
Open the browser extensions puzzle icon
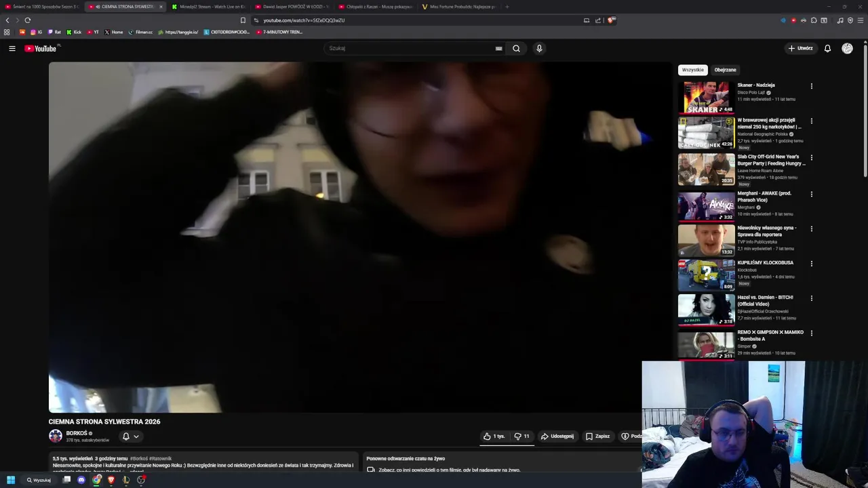[x=814, y=20]
